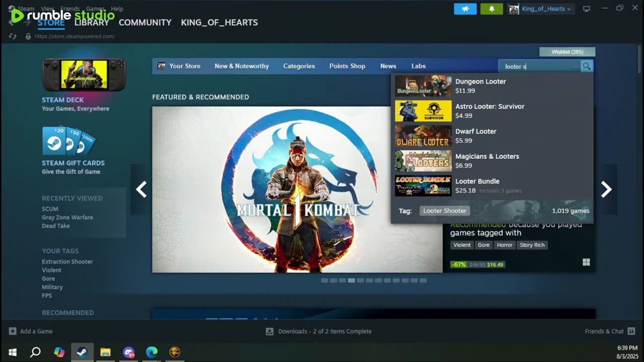Image resolution: width=644 pixels, height=362 pixels.
Task: Click the store URL address text
Action: coord(74,36)
